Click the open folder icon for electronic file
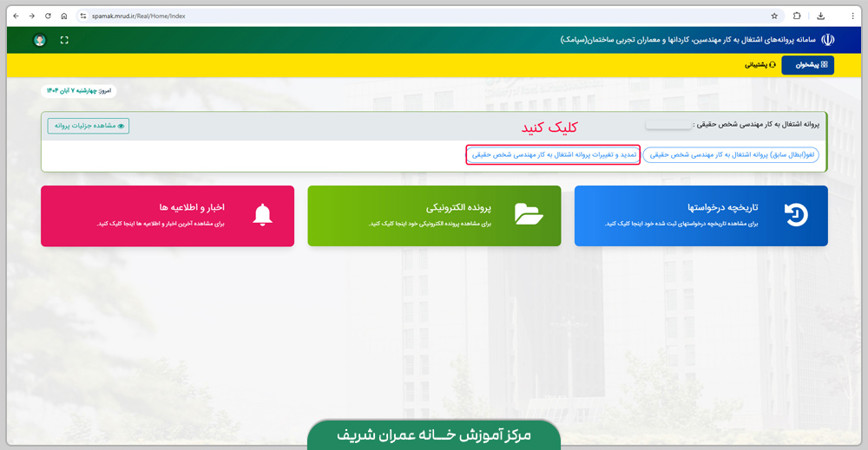This screenshot has height=450, width=868. click(529, 214)
